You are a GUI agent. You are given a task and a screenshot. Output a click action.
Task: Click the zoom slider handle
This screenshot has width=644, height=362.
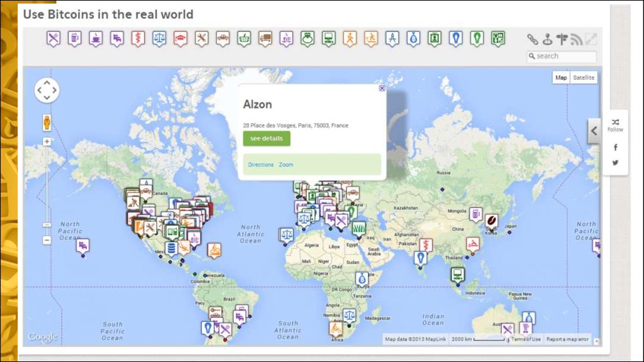coord(47,225)
